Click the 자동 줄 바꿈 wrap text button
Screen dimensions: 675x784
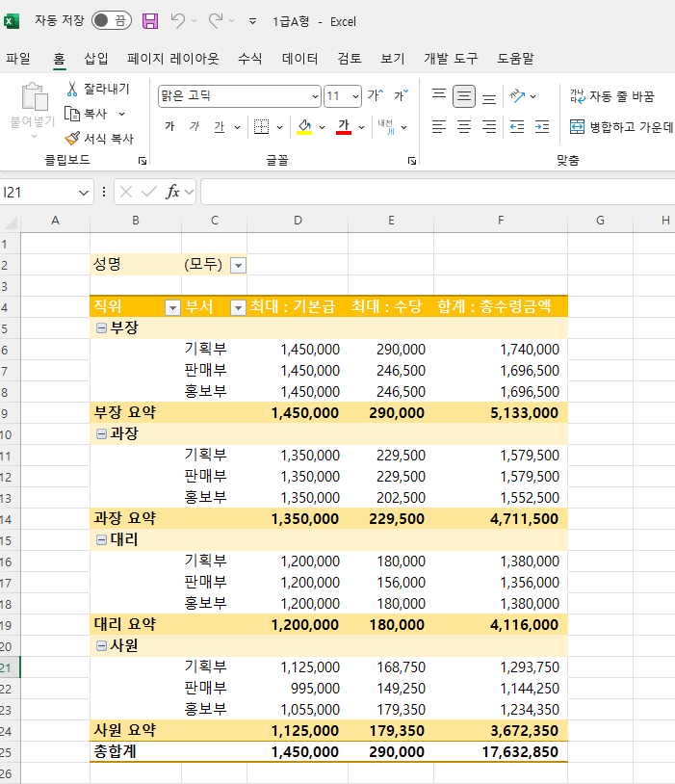click(612, 96)
